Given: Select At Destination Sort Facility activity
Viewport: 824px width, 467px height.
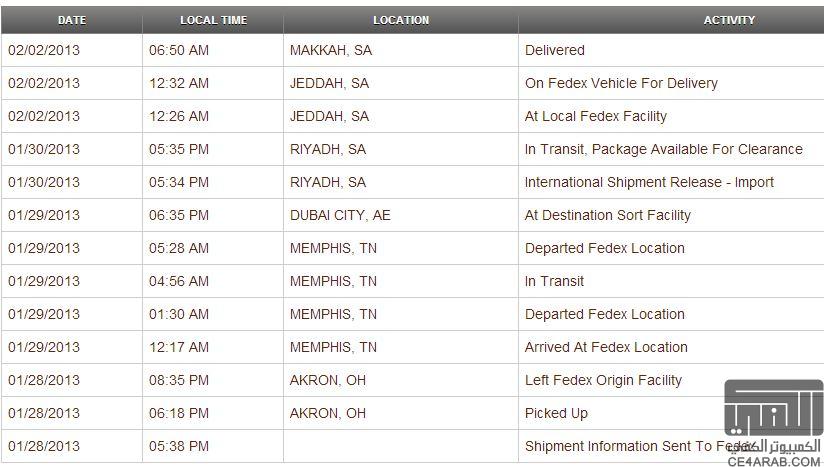Looking at the screenshot, I should (x=607, y=215).
